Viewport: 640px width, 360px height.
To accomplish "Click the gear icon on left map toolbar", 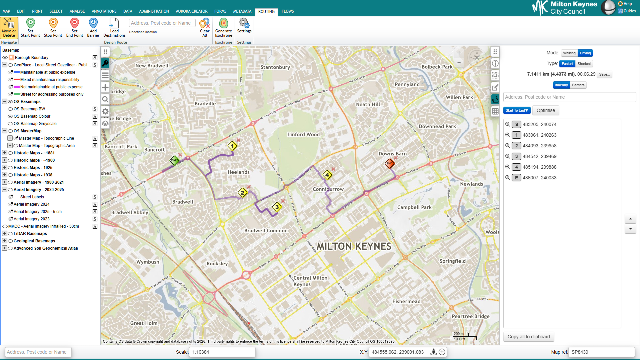I will 105,111.
